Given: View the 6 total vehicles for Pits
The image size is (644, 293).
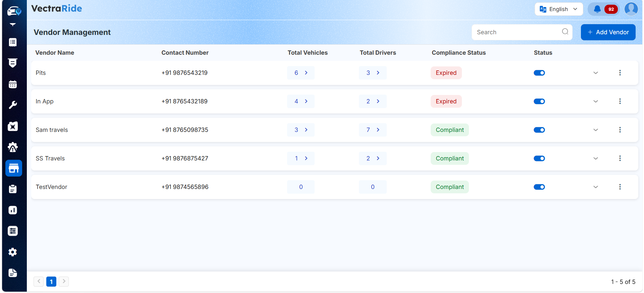Looking at the screenshot, I should pyautogui.click(x=301, y=73).
